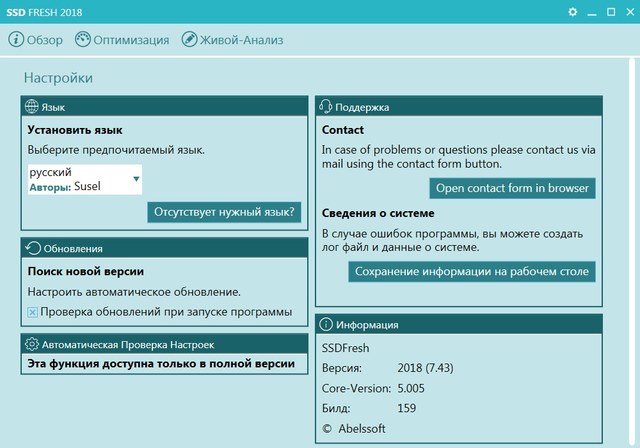Viewport: 640px width, 448px height.
Task: Toggle Проверка обновлений при запуске программы checkbox
Action: tap(33, 312)
